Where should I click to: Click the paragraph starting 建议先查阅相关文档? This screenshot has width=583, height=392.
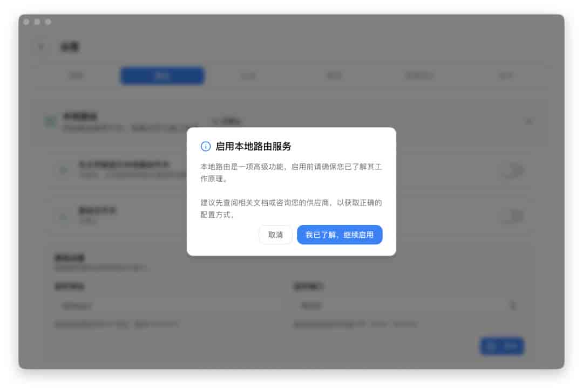tap(291, 209)
